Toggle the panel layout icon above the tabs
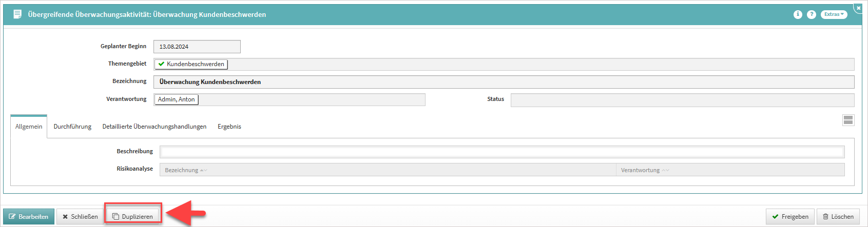Screen dimensions: 868x227 (848, 120)
